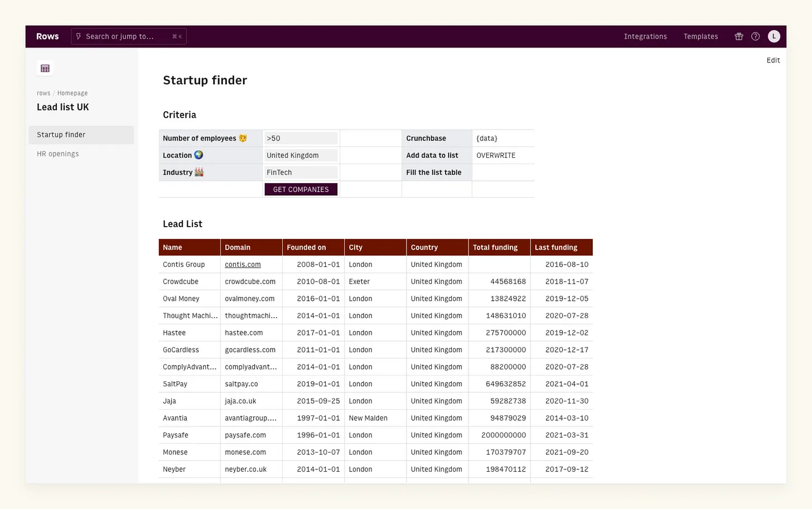Open Templates in the top bar
812x509 pixels.
point(701,36)
